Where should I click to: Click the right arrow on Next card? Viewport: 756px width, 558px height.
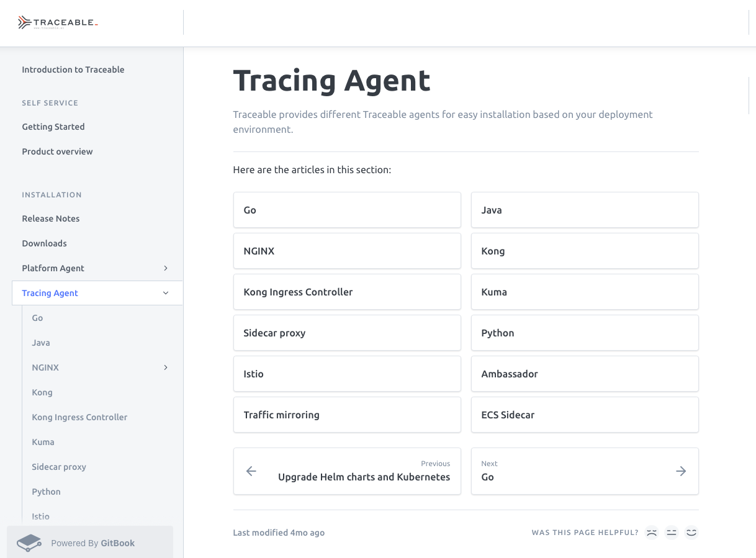[x=681, y=471]
